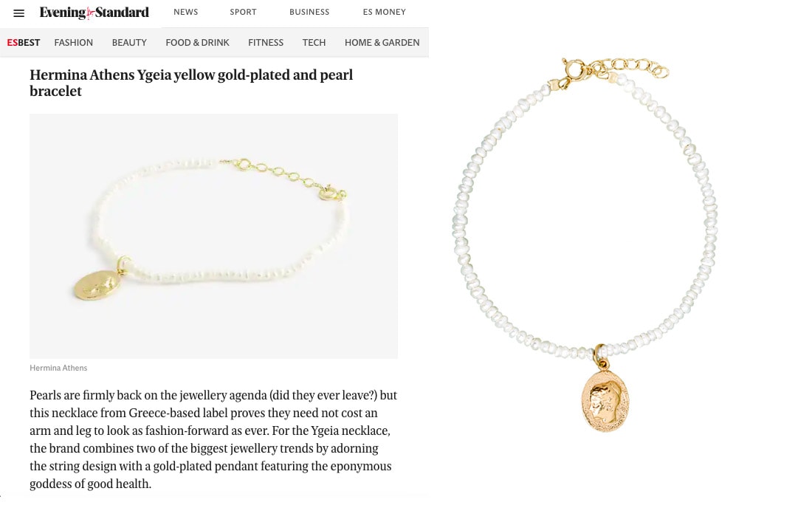
Task: Switch to the FASHION tab
Action: (74, 43)
